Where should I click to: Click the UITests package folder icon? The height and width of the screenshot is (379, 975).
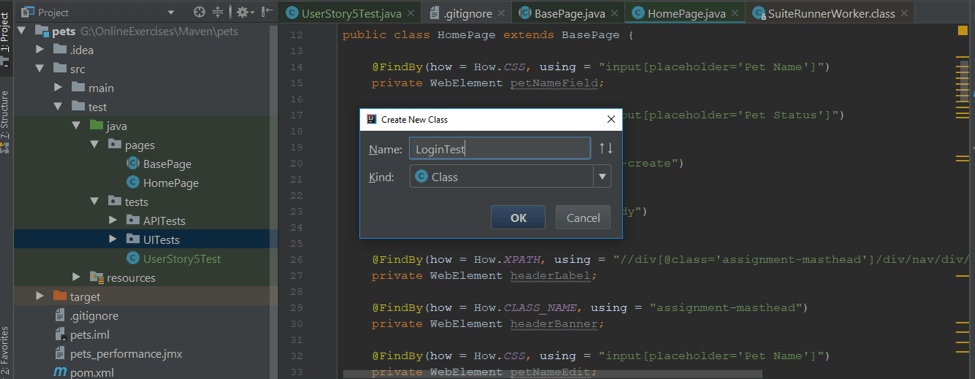click(132, 239)
